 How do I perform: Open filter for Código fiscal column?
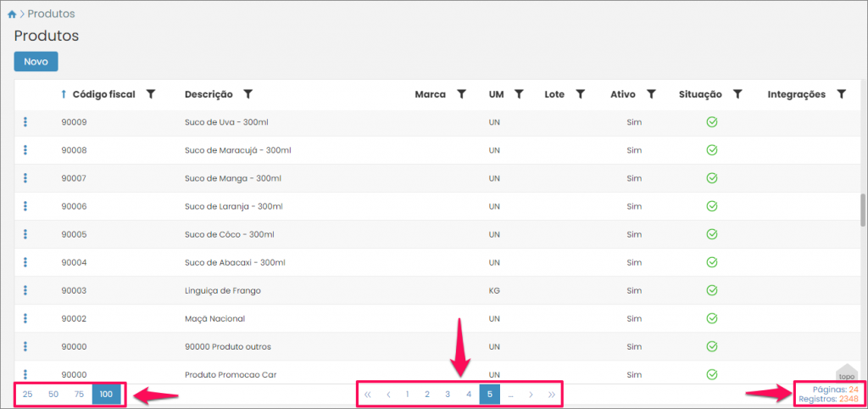[150, 94]
